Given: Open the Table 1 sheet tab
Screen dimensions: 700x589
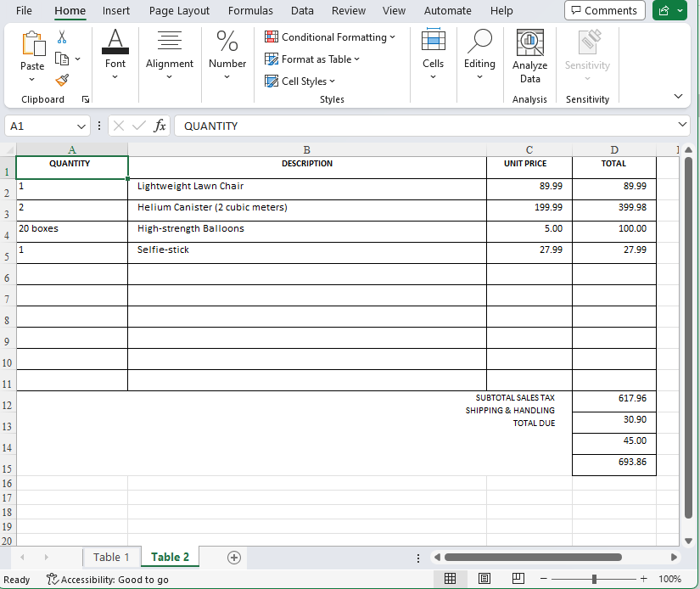Looking at the screenshot, I should [111, 557].
